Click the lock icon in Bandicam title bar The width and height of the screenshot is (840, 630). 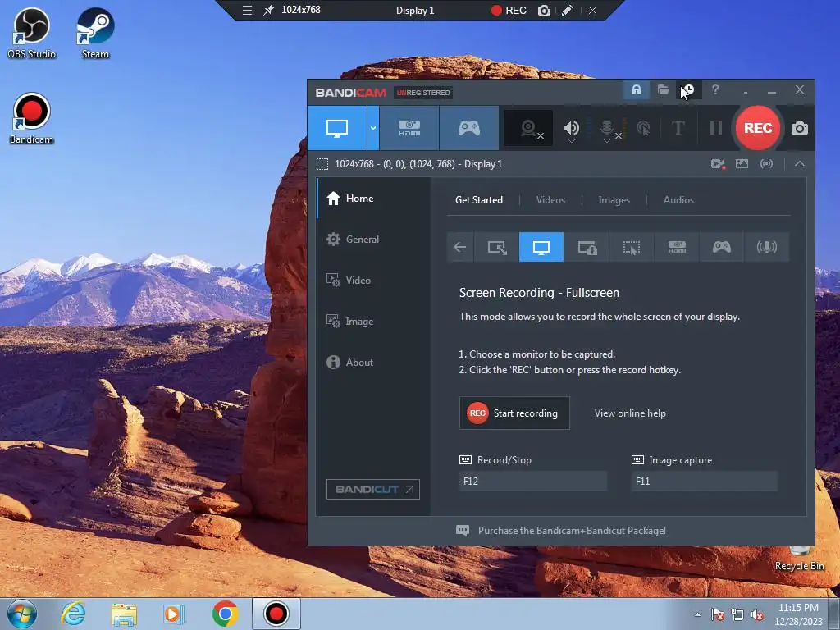(636, 90)
